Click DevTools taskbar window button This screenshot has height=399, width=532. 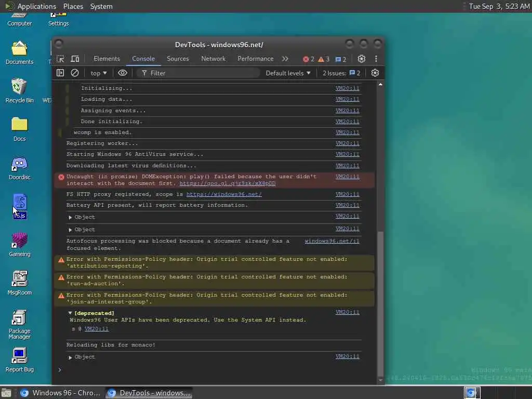point(149,393)
